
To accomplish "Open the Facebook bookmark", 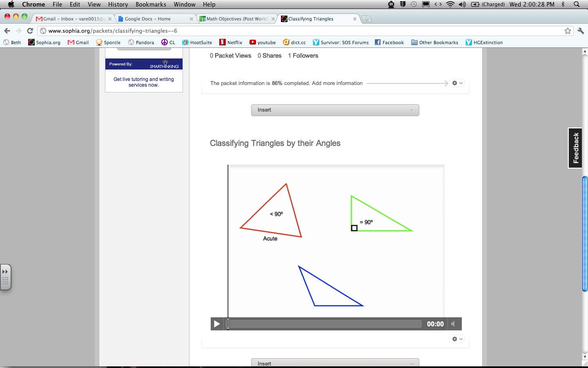I will pos(389,42).
